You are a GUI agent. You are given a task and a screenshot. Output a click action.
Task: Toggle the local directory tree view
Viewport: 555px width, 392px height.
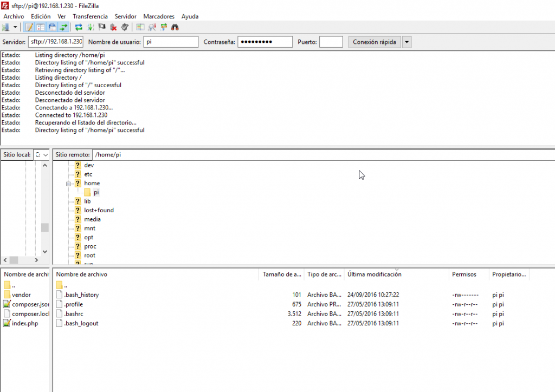pyautogui.click(x=41, y=27)
